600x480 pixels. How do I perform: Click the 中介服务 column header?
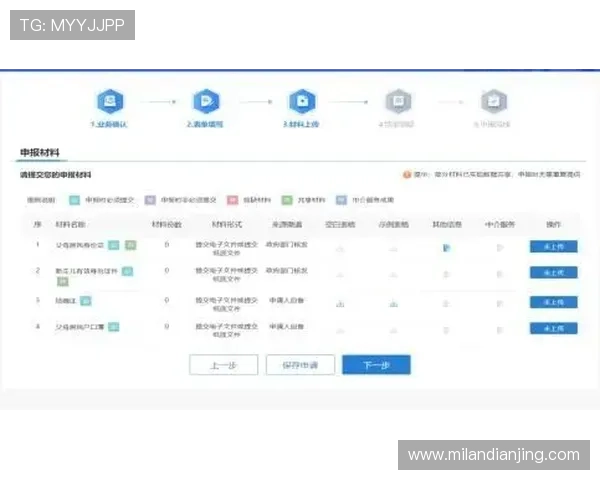(500, 224)
